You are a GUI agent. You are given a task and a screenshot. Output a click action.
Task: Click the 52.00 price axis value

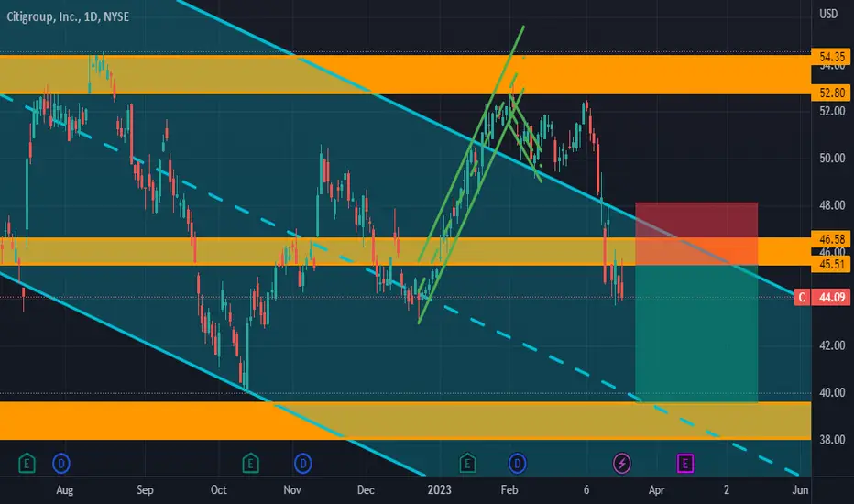click(832, 111)
